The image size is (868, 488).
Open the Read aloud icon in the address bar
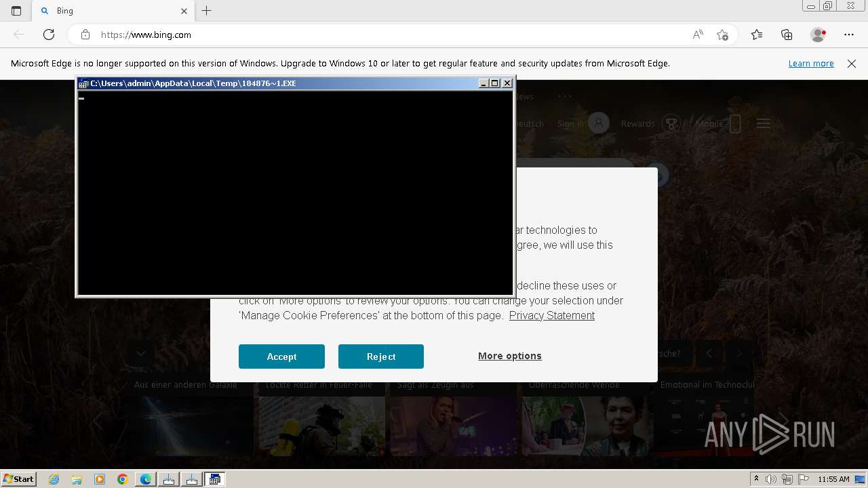pos(698,35)
